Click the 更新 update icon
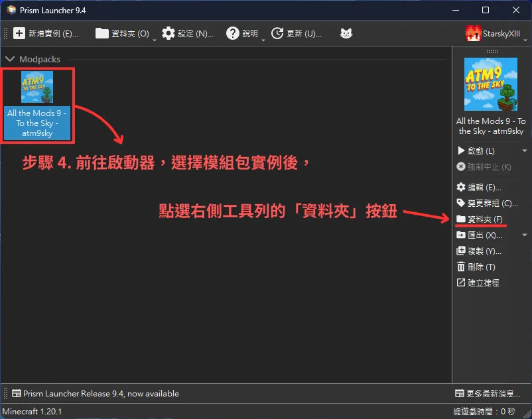532x419 pixels. 277,33
